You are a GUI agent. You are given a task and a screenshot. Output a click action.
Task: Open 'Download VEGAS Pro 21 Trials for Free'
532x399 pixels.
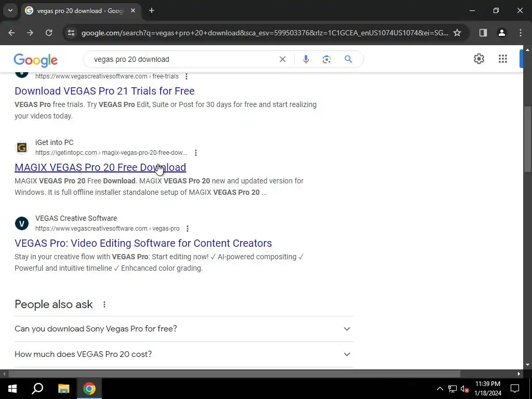[104, 91]
